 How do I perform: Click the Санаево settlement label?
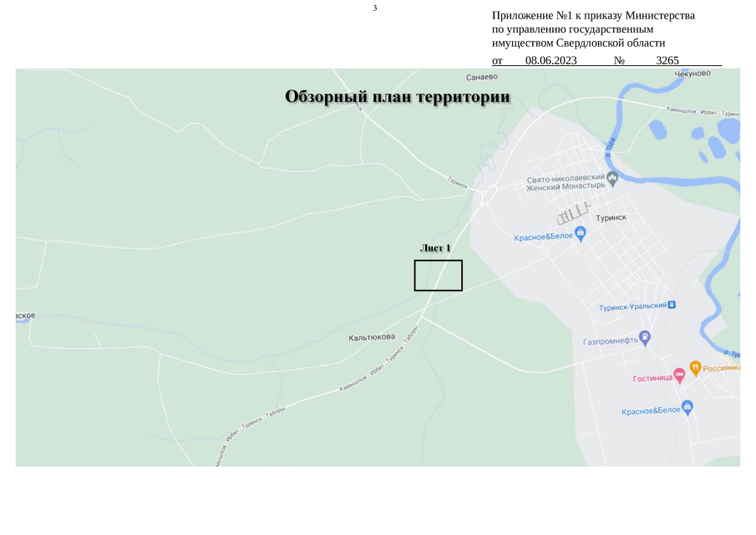click(x=482, y=77)
